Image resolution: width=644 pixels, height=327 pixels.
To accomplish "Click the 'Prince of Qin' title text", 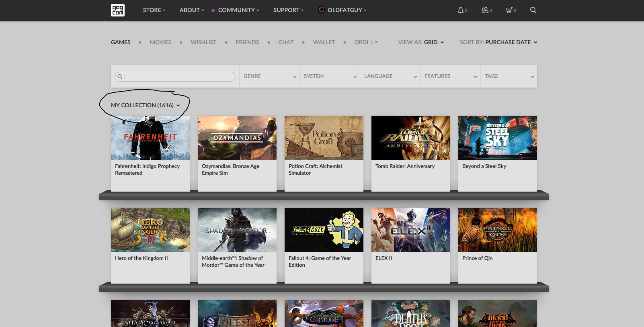I will coord(477,258).
